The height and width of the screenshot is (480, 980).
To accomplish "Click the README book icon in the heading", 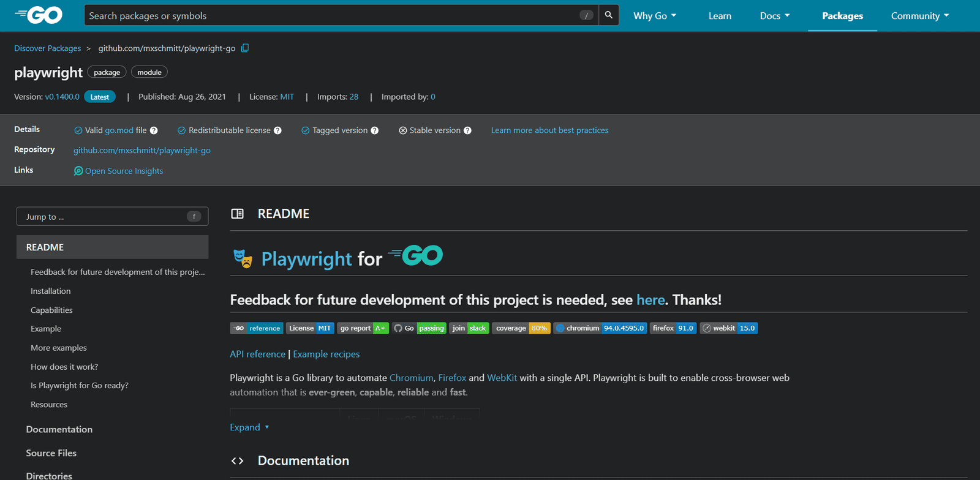I will pyautogui.click(x=237, y=214).
